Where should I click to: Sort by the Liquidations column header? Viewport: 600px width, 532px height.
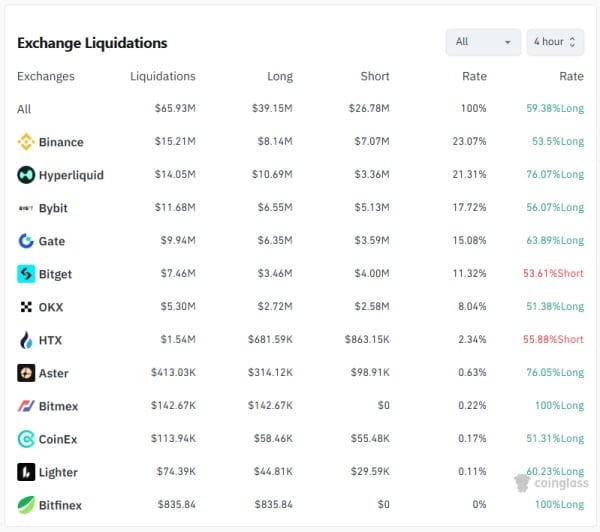(x=163, y=76)
